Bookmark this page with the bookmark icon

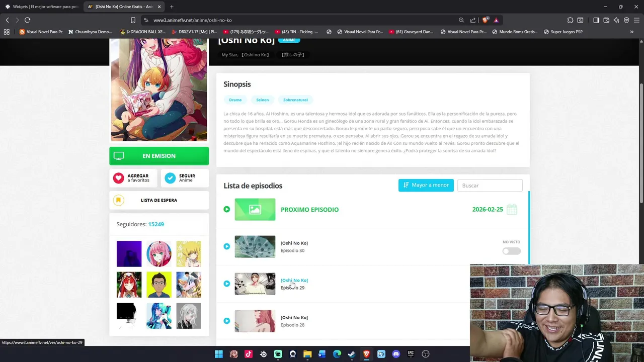(133, 20)
